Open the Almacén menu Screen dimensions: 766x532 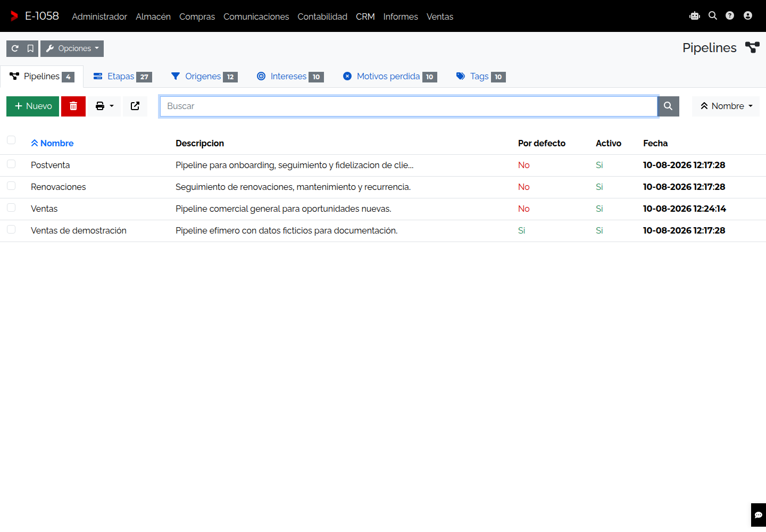click(153, 16)
